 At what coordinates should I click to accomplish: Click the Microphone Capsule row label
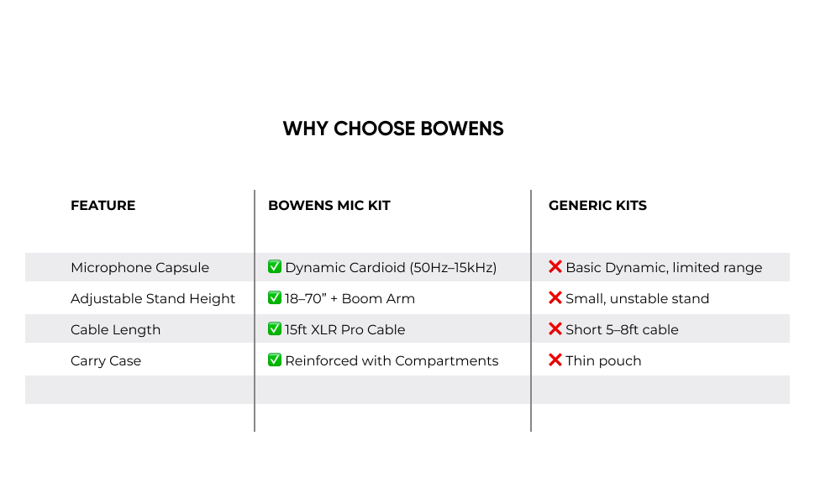(x=139, y=268)
